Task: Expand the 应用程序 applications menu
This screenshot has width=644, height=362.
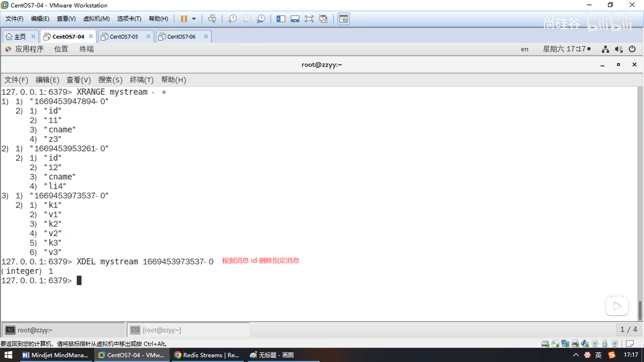Action: tap(29, 49)
